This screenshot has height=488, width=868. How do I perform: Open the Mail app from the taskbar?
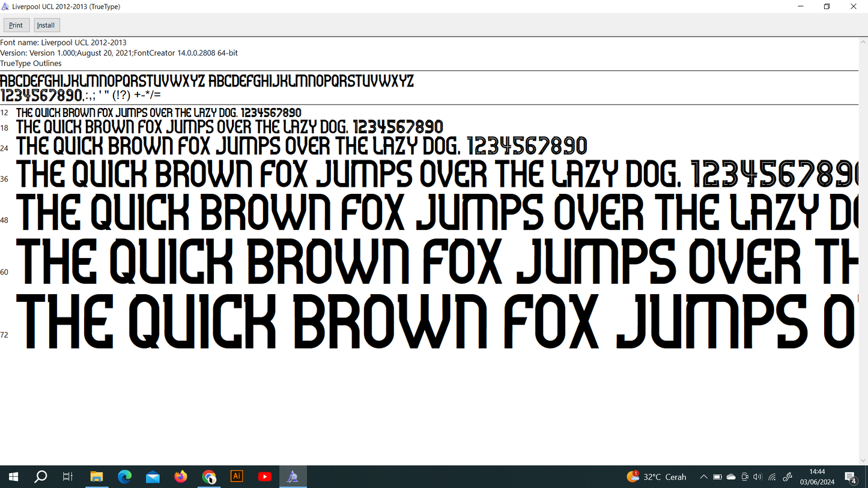tap(153, 477)
